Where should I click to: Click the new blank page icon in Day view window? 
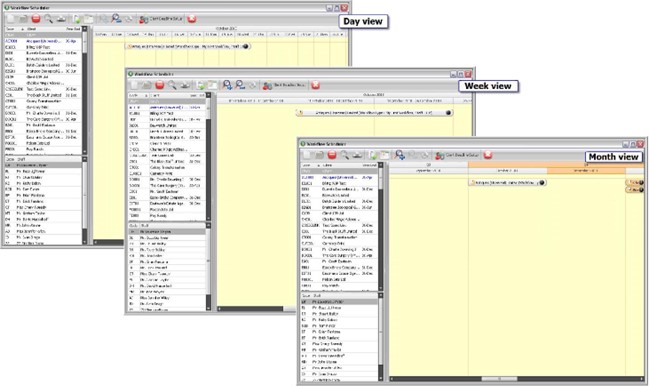11,19
